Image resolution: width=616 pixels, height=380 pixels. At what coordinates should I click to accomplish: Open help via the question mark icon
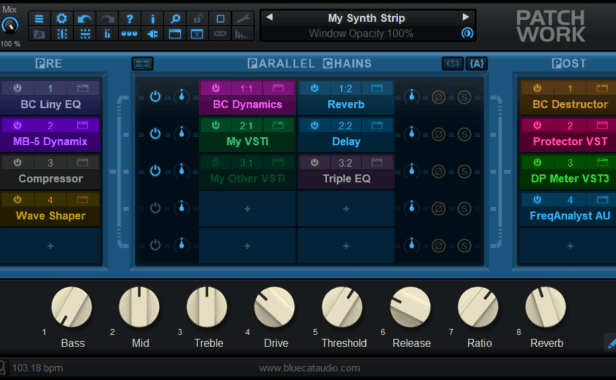130,18
